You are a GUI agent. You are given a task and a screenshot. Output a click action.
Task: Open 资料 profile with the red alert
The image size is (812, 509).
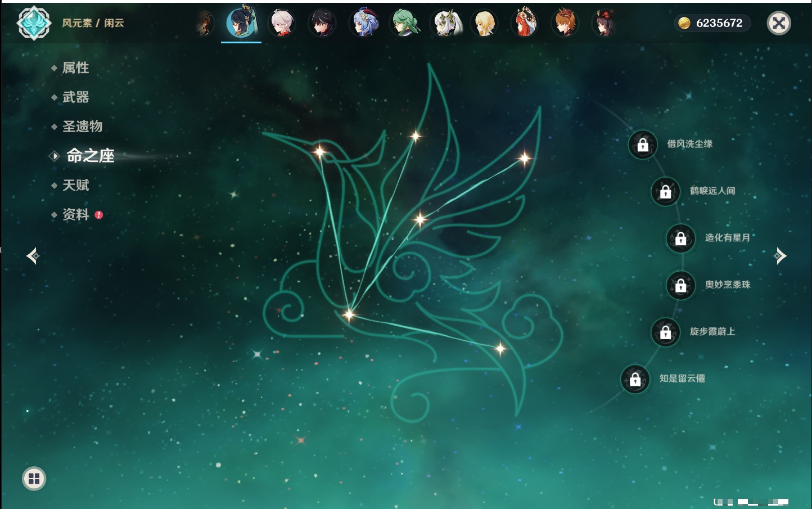(75, 214)
